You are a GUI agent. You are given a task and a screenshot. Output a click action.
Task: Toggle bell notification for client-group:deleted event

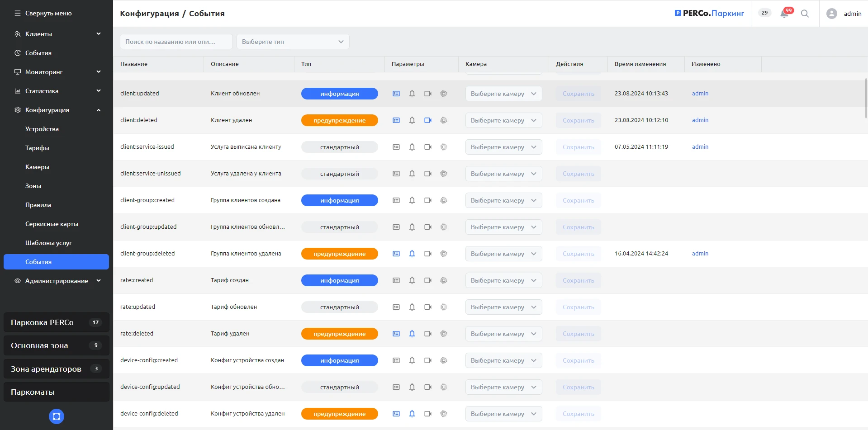pyautogui.click(x=412, y=254)
